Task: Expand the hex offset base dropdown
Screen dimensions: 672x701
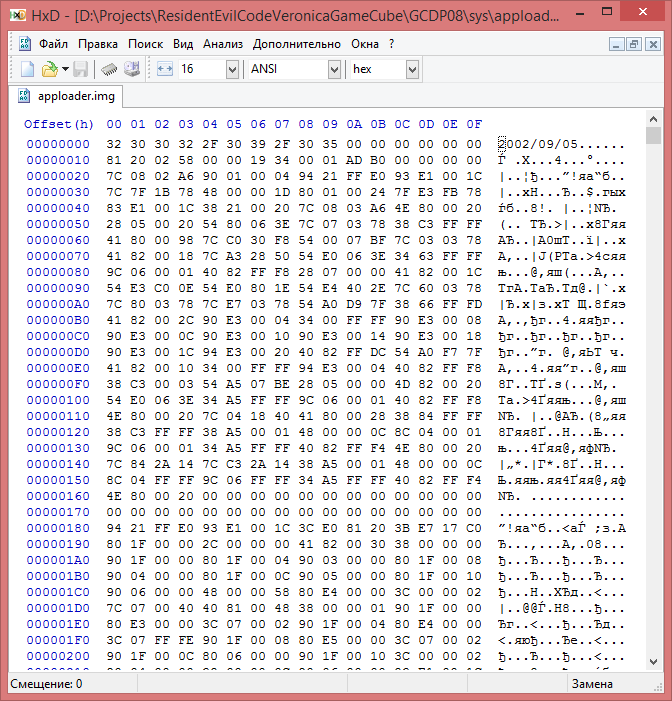Action: tap(412, 69)
